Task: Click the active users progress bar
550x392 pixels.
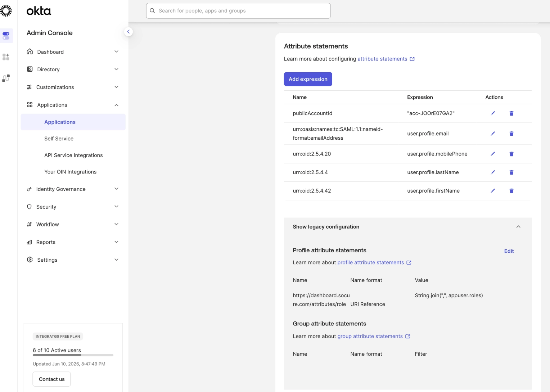Action: click(x=73, y=355)
